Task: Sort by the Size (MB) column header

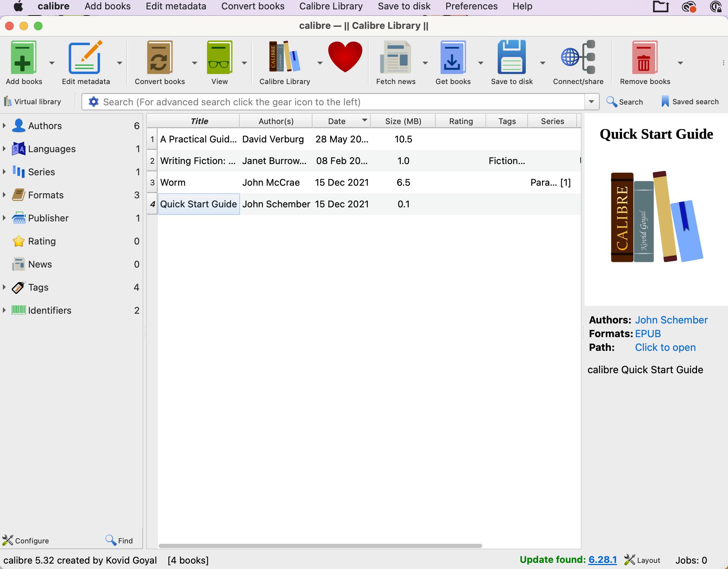Action: pos(403,121)
